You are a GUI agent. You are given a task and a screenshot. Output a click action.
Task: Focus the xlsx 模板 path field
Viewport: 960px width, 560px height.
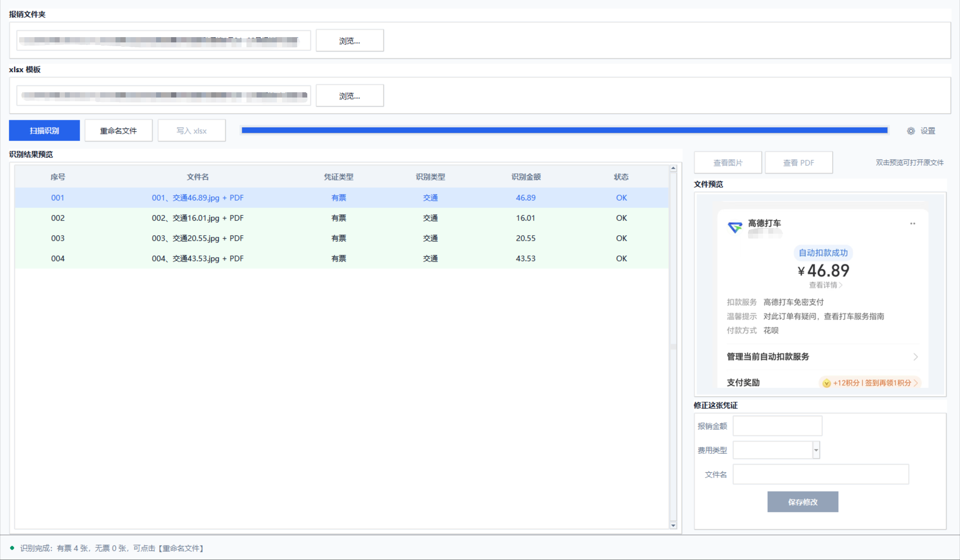pos(164,96)
